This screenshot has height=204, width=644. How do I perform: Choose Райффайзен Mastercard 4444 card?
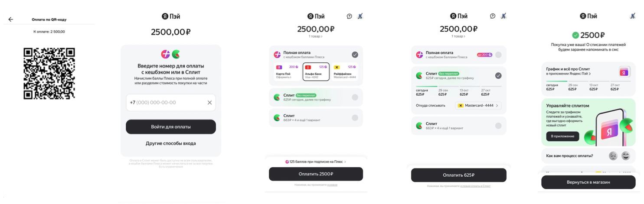pos(345,72)
